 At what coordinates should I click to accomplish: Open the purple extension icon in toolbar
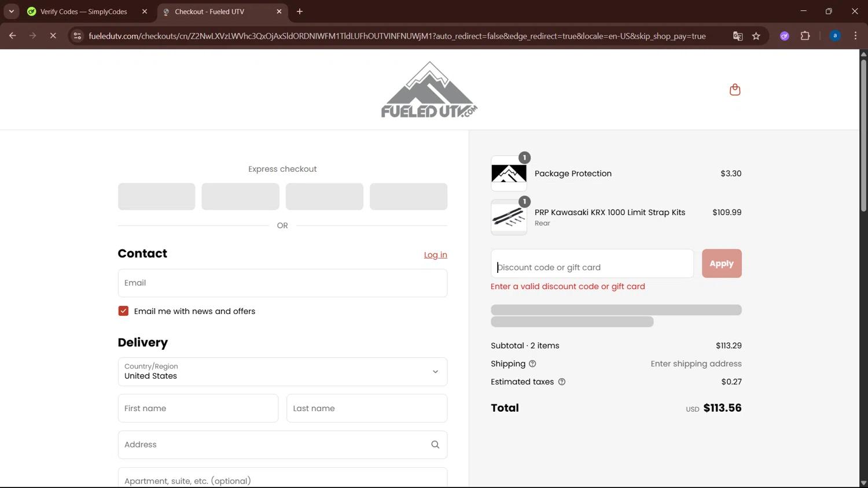pyautogui.click(x=785, y=36)
